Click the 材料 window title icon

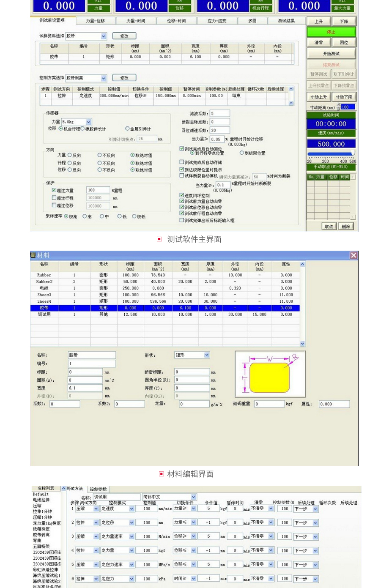33,255
